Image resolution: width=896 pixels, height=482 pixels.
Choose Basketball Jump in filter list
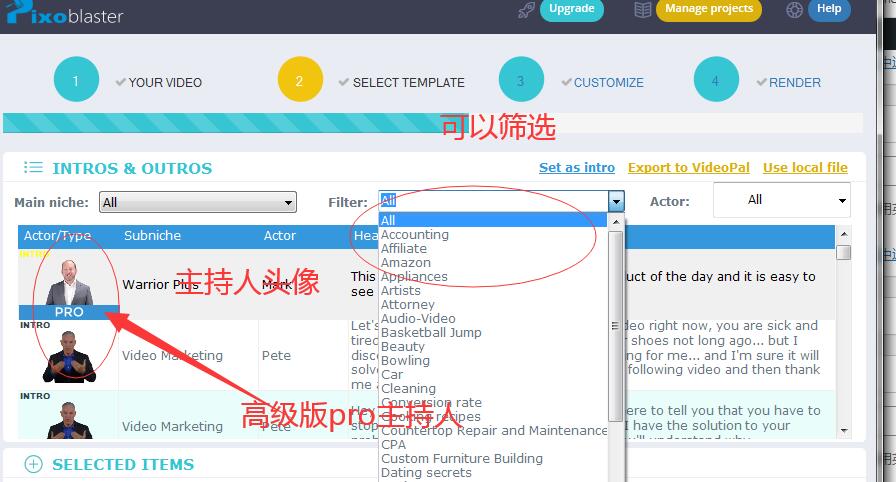[x=430, y=333]
